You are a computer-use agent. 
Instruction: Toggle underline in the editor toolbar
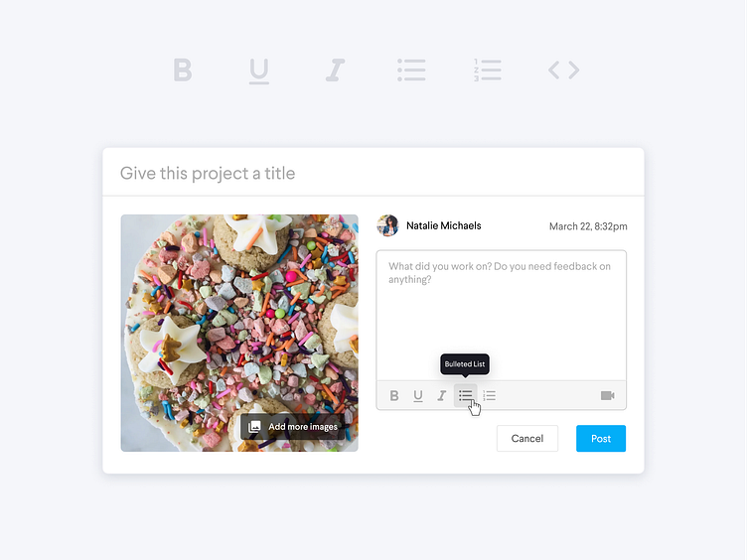418,396
